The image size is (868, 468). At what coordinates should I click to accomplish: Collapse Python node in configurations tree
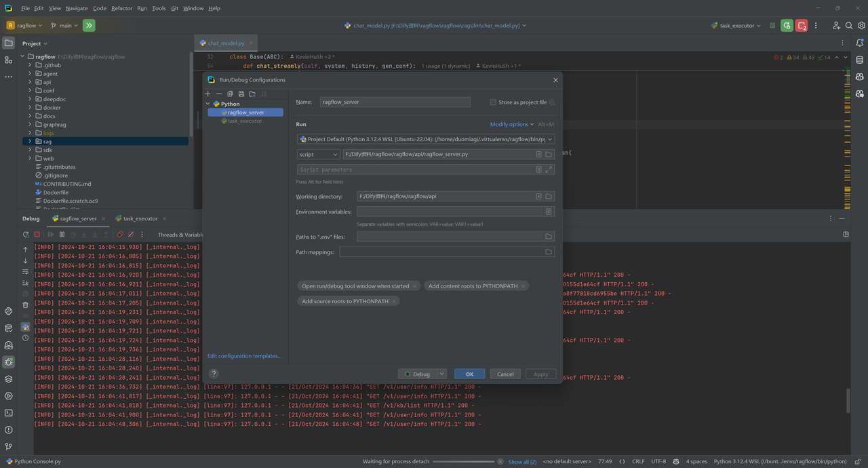[x=208, y=104]
